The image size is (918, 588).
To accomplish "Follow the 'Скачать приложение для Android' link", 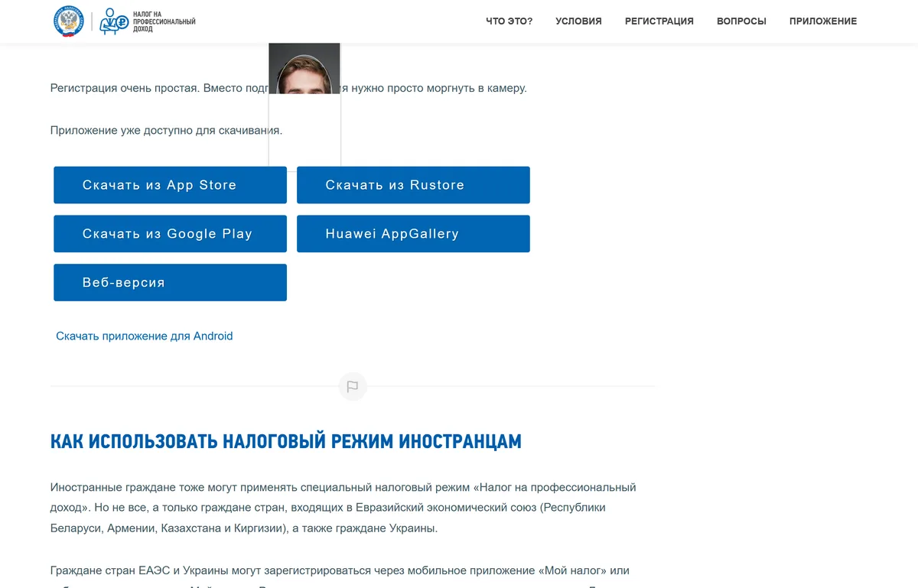I will click(x=145, y=336).
